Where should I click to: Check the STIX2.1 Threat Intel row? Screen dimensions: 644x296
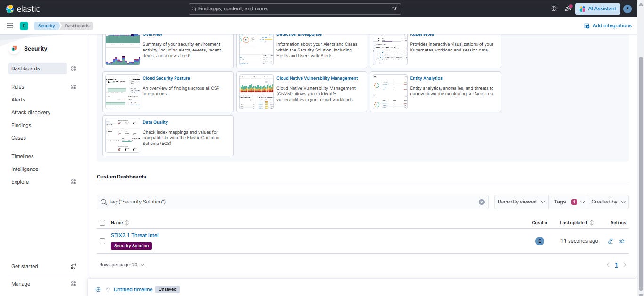pos(102,241)
